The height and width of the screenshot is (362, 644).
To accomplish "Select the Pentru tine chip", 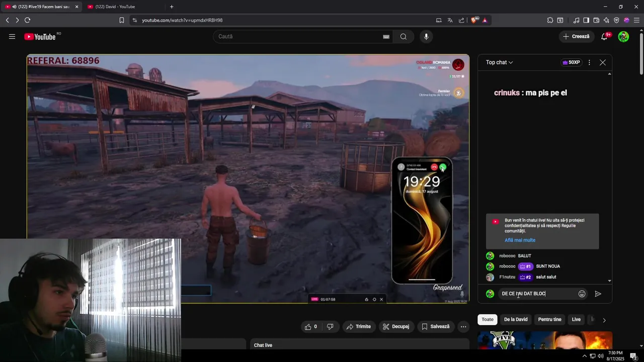I will coord(549,320).
